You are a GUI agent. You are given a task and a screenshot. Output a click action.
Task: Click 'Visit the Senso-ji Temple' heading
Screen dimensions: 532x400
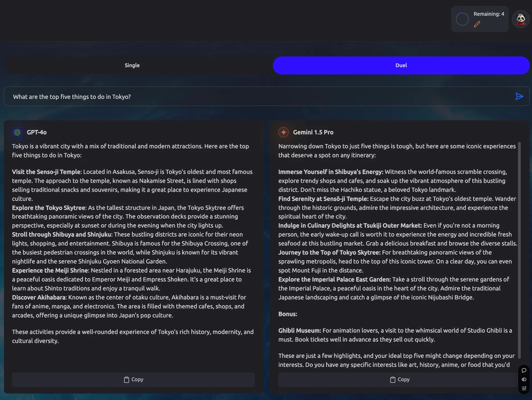pyautogui.click(x=46, y=172)
